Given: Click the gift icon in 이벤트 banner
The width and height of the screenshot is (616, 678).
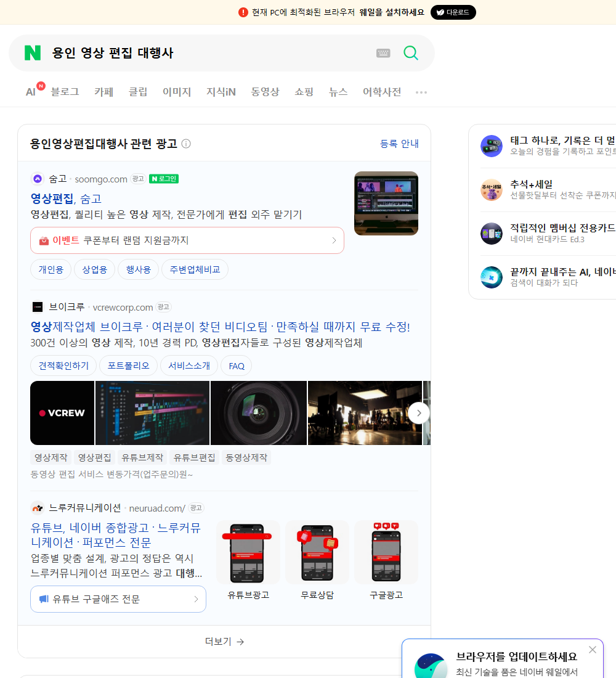Looking at the screenshot, I should coord(44,241).
